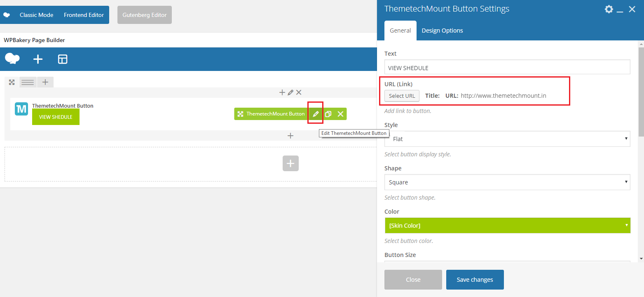Add a column via the row plus tab

[45, 82]
